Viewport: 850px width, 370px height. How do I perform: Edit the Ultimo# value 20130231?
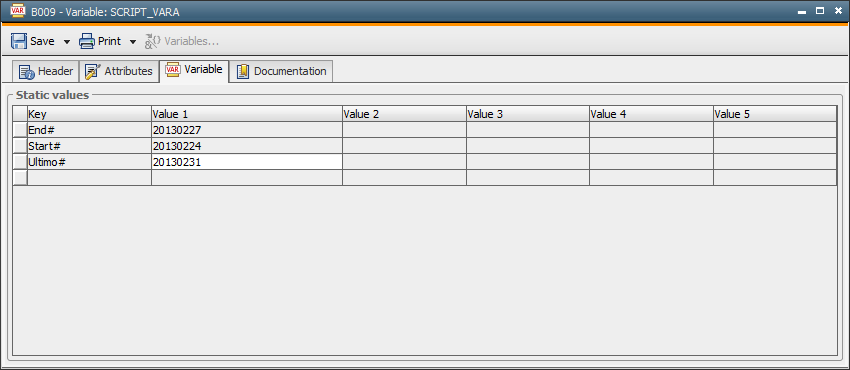coord(247,161)
